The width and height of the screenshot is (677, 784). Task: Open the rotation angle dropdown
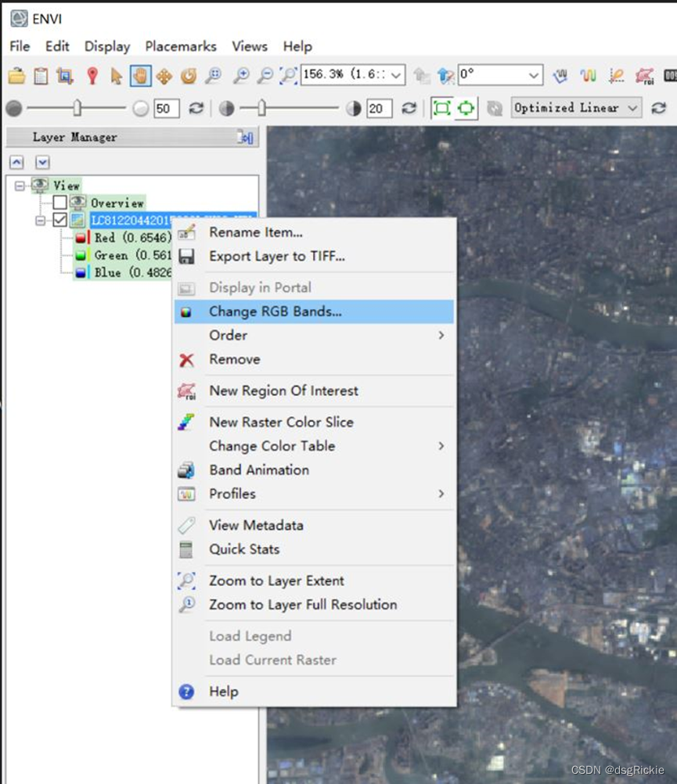534,75
